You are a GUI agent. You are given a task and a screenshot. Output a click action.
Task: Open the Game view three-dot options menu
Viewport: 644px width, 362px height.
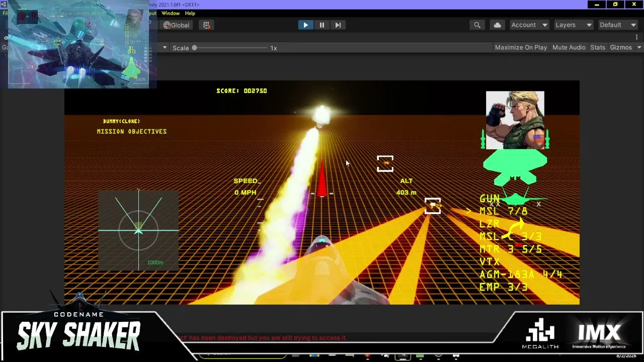click(x=636, y=37)
